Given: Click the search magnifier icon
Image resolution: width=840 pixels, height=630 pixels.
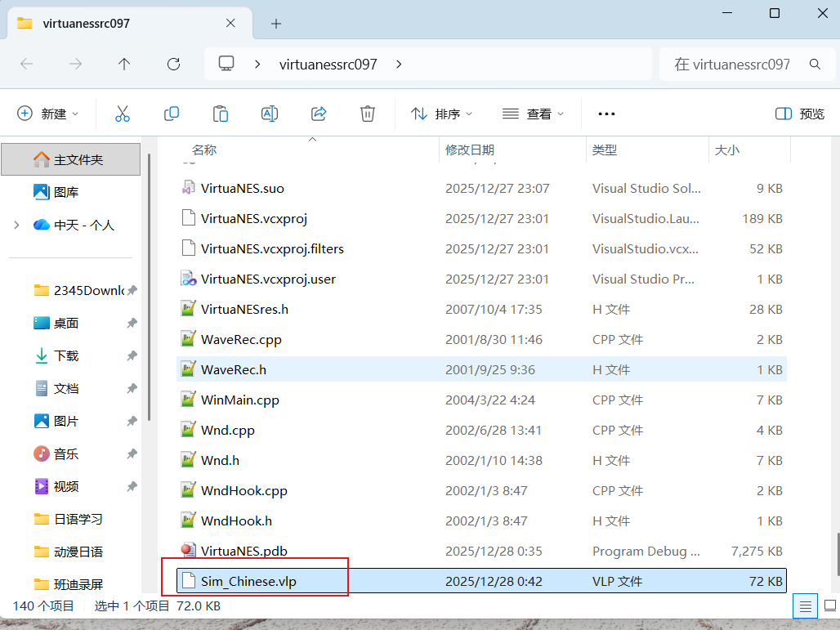Looking at the screenshot, I should pyautogui.click(x=815, y=65).
